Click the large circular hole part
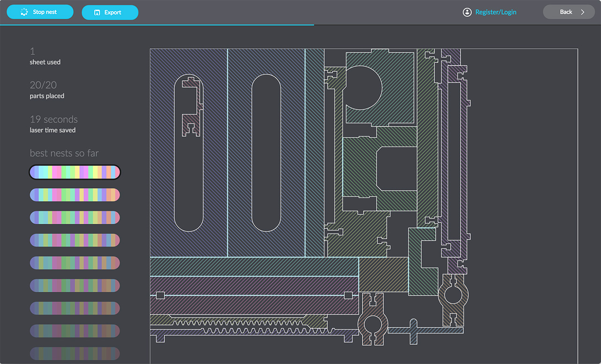Viewport: 601px width, 364px height. 364,87
